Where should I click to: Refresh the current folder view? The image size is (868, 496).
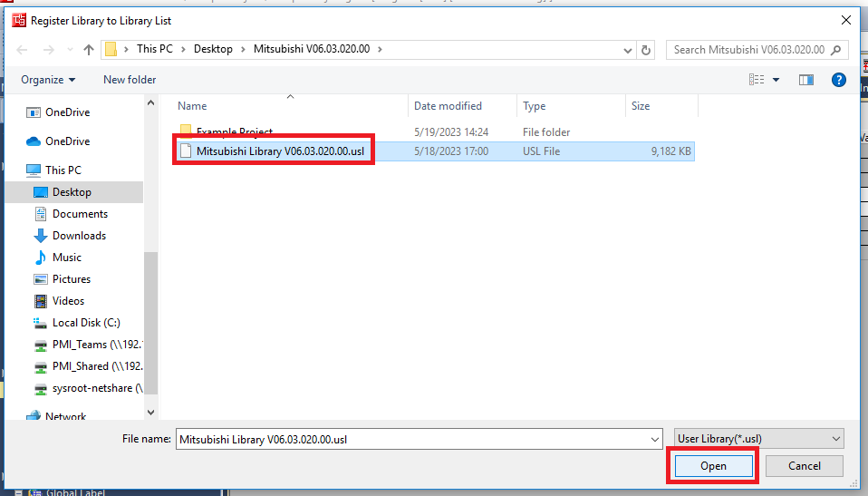point(645,50)
